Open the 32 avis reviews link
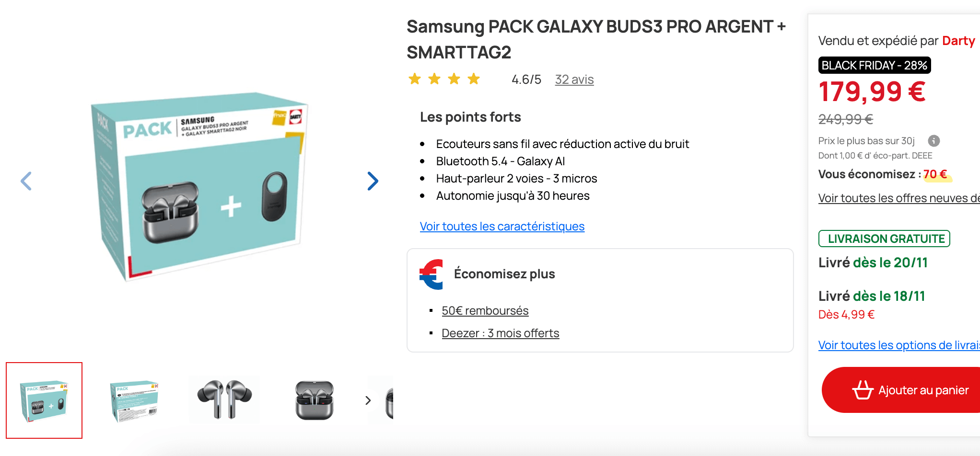The height and width of the screenshot is (456, 980). pyautogui.click(x=574, y=80)
